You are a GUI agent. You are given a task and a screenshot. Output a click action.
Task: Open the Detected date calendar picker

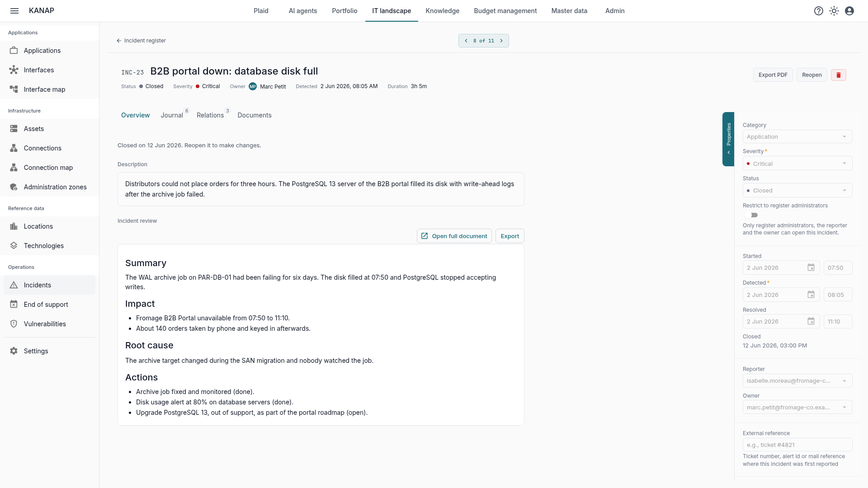(811, 295)
